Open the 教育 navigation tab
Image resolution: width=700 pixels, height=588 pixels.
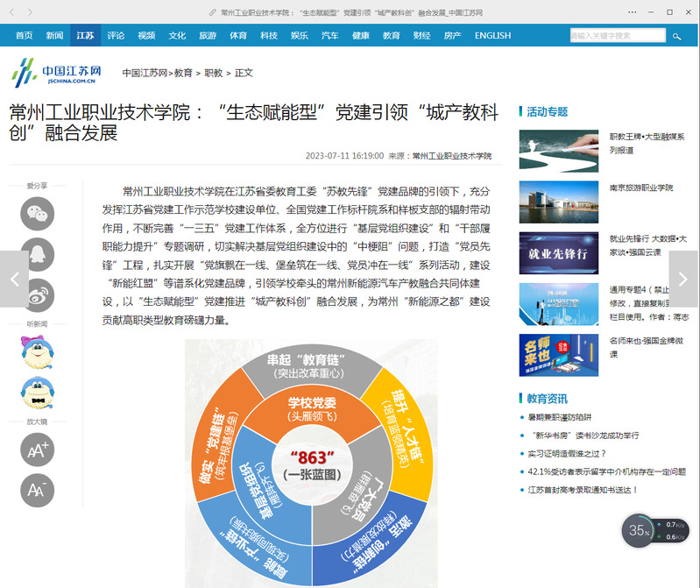coord(391,36)
